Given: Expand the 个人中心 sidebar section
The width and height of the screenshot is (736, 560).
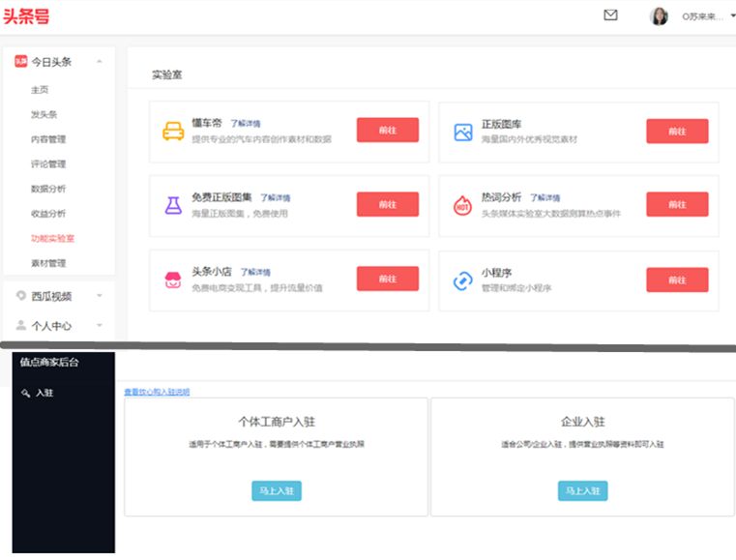Looking at the screenshot, I should point(99,325).
